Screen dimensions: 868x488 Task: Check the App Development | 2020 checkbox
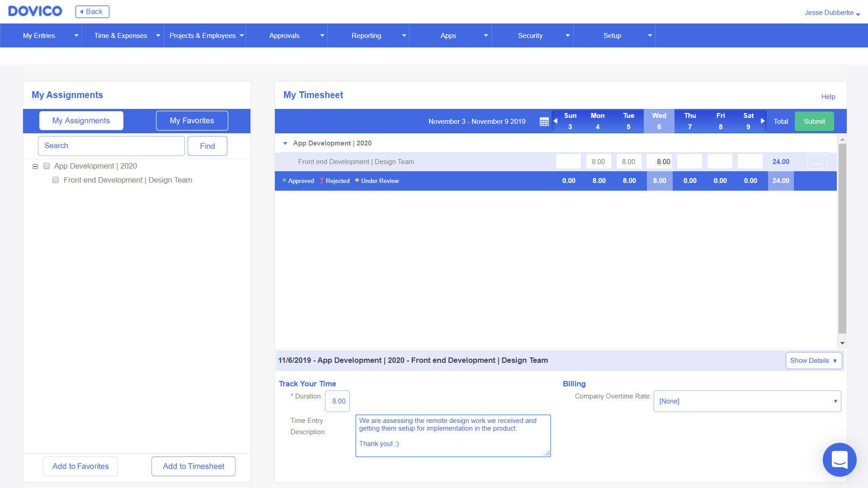[x=47, y=166]
